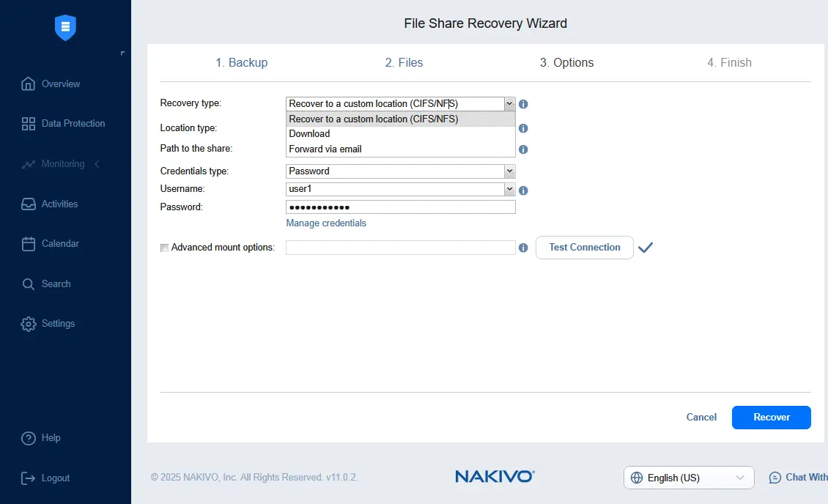Click the info icon next to Username

click(523, 190)
